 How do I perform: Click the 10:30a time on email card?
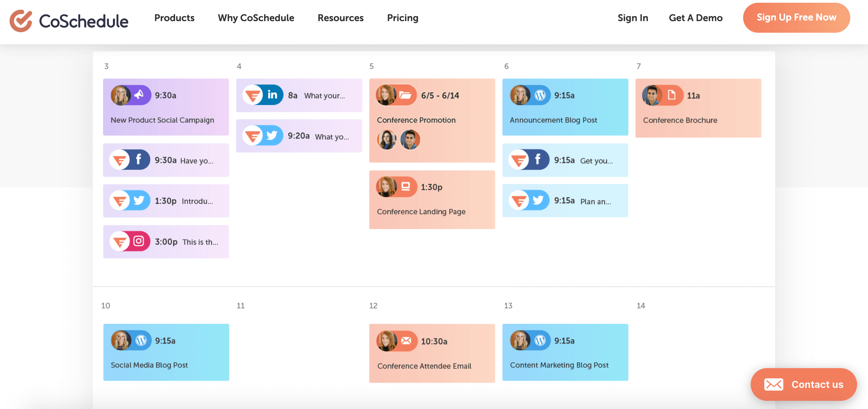click(434, 342)
